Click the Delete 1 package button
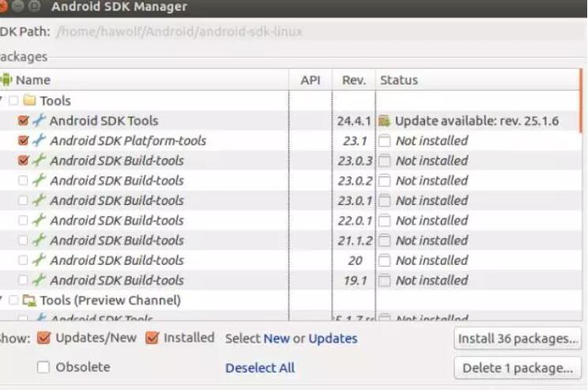588x390 pixels. 518,368
